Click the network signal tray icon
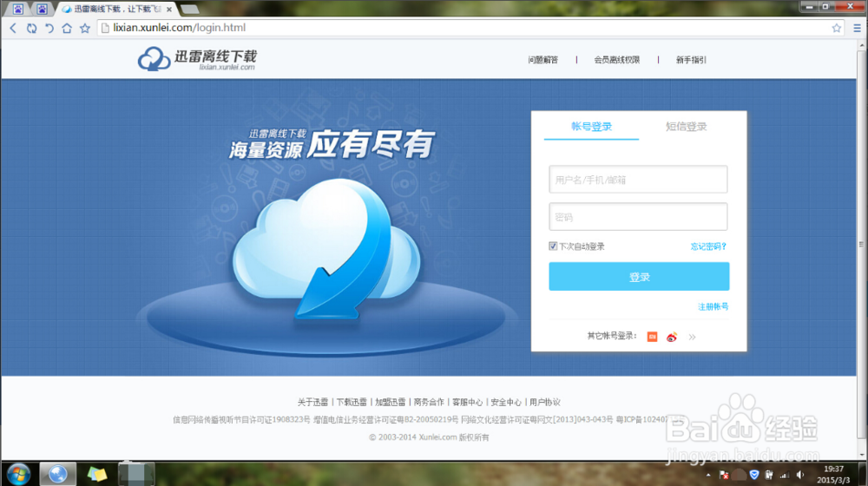 785,475
